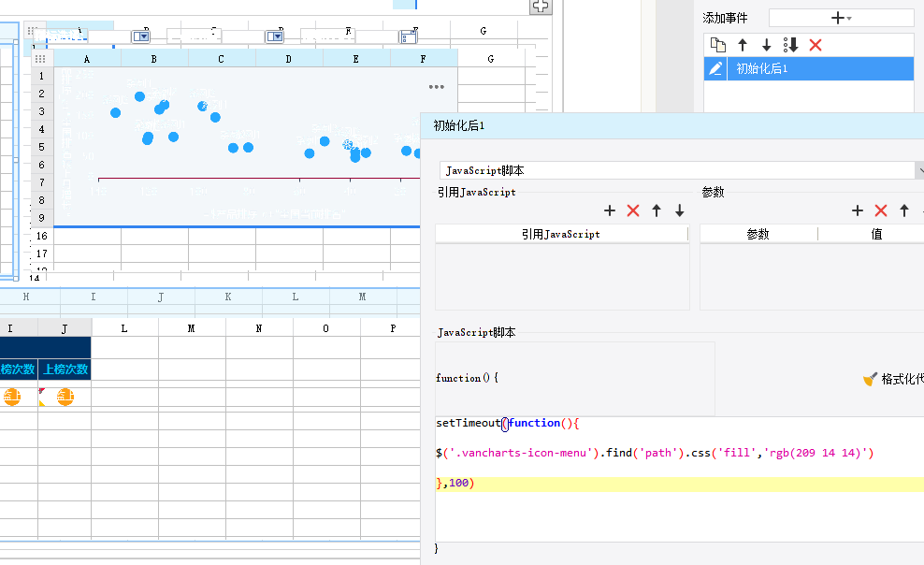Open the 添加事件 plus dropdown
This screenshot has width=924, height=565.
[x=841, y=19]
